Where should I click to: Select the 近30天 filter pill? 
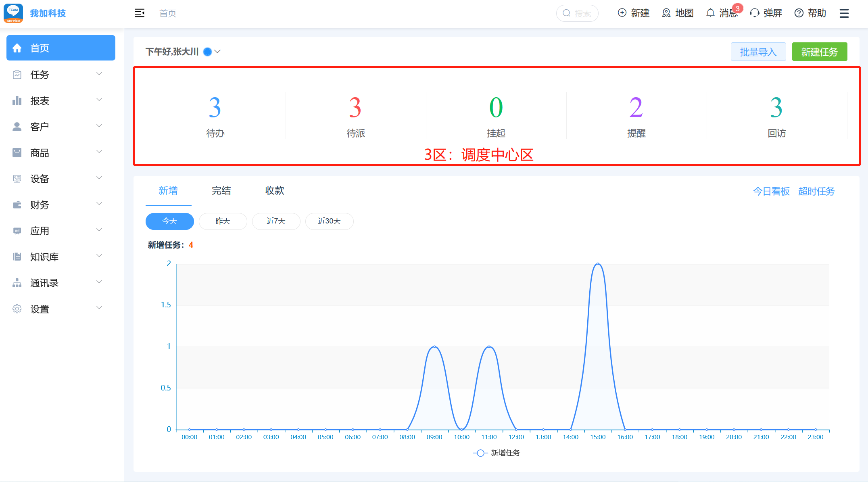[329, 221]
